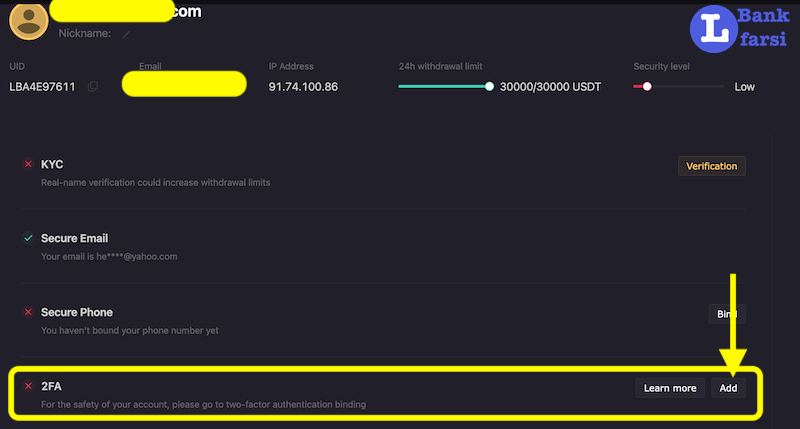Click the Bank farsi logo
The image size is (800, 429).
pyautogui.click(x=742, y=29)
